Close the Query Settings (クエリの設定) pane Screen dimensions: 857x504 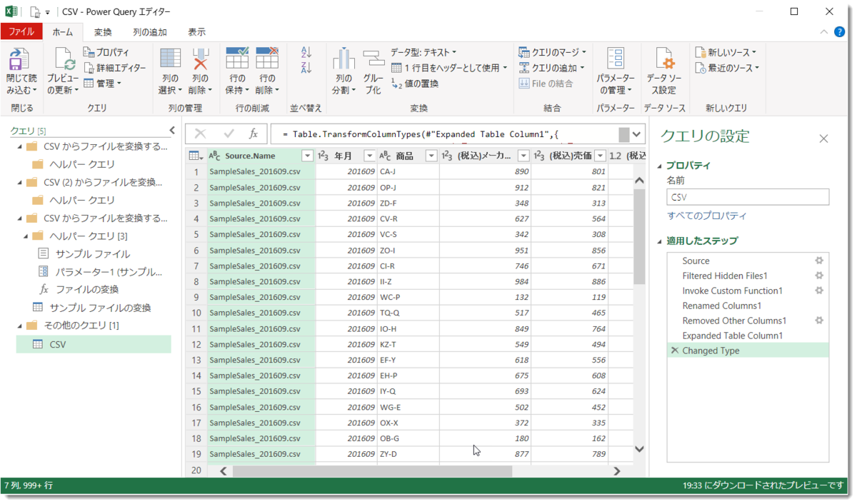tap(823, 138)
